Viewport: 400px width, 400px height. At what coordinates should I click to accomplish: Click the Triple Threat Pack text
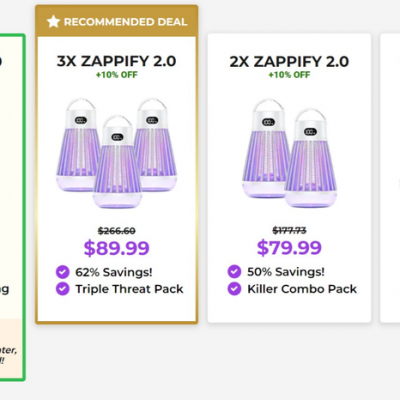(129, 289)
